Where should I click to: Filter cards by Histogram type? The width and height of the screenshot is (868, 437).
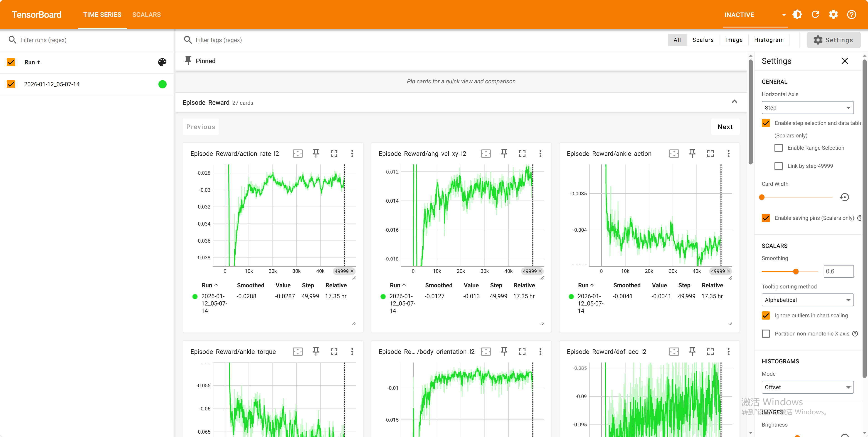pyautogui.click(x=769, y=40)
